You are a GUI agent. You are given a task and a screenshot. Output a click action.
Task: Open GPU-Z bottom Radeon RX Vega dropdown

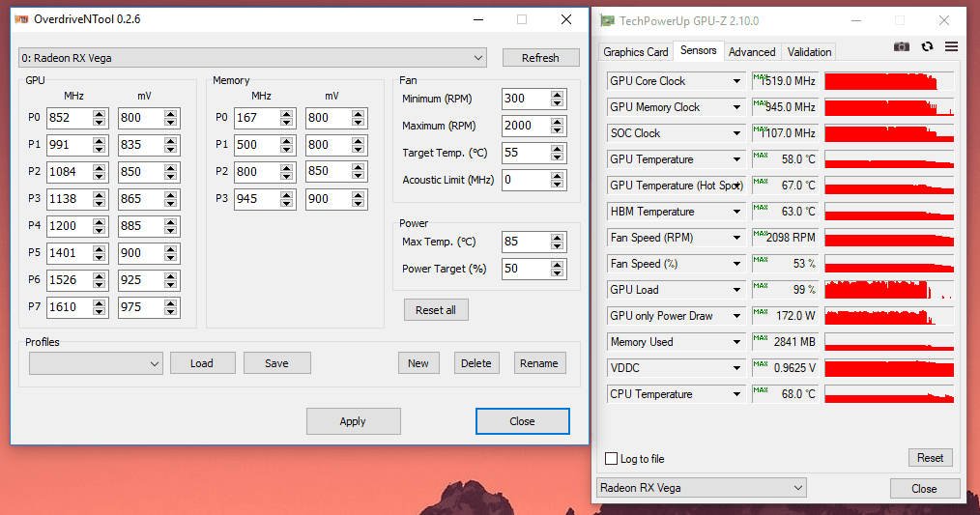[702, 488]
